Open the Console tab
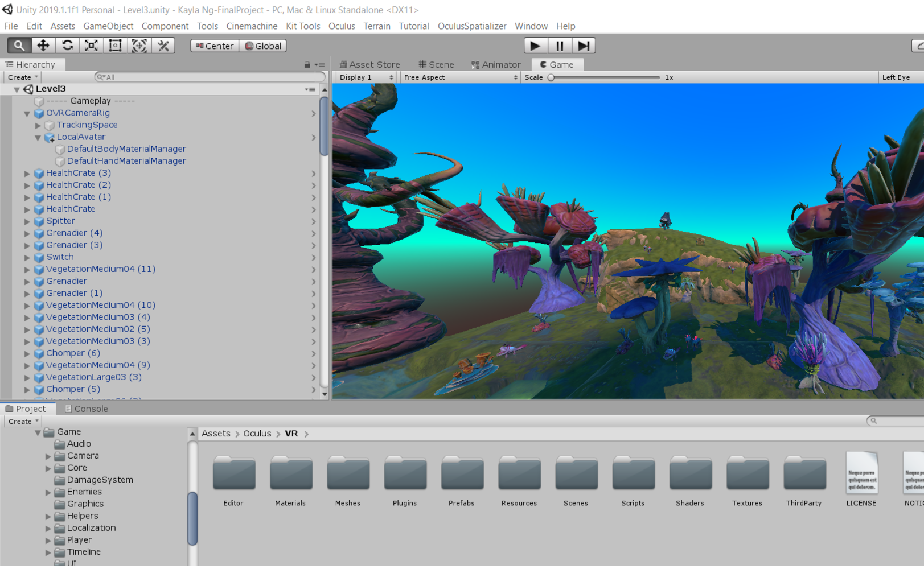The width and height of the screenshot is (924, 569). coord(86,409)
